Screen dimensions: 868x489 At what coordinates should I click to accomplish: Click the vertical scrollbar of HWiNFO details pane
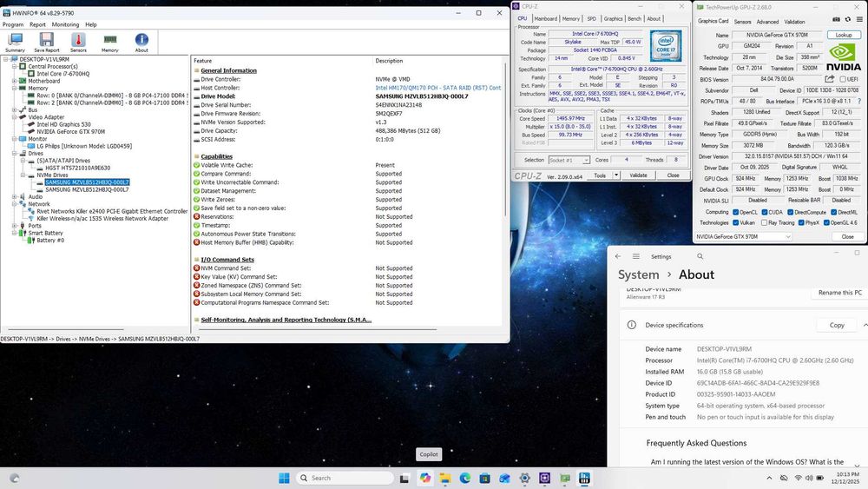click(x=506, y=138)
